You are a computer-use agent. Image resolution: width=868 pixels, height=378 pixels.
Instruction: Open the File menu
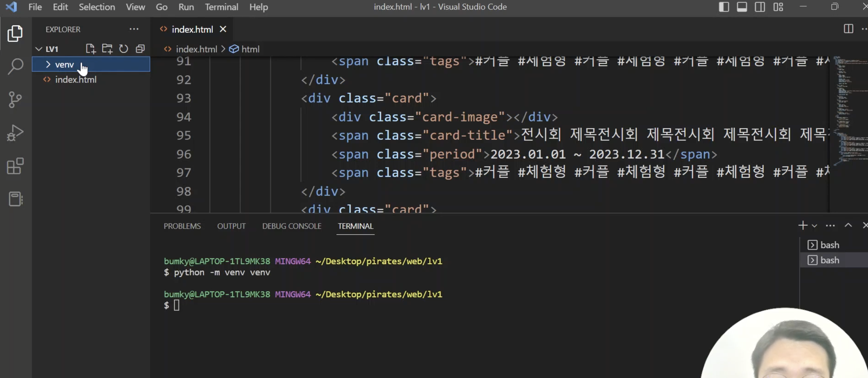[35, 7]
